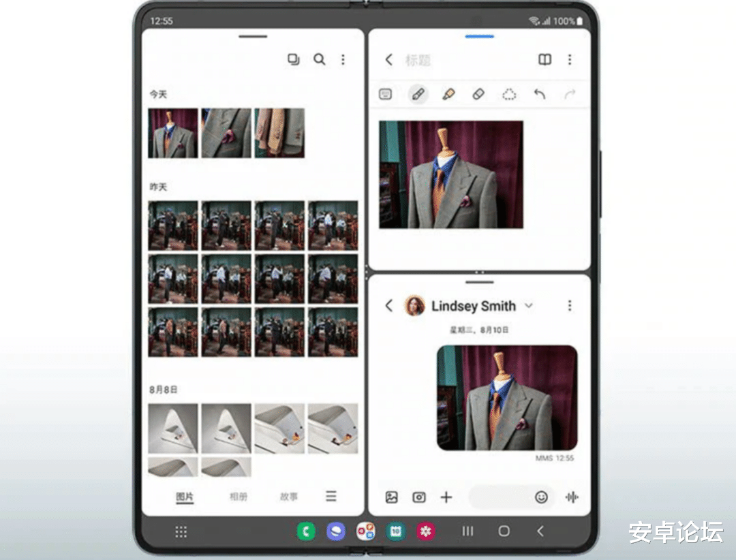Launch the Phone app from taskbar

[306, 531]
